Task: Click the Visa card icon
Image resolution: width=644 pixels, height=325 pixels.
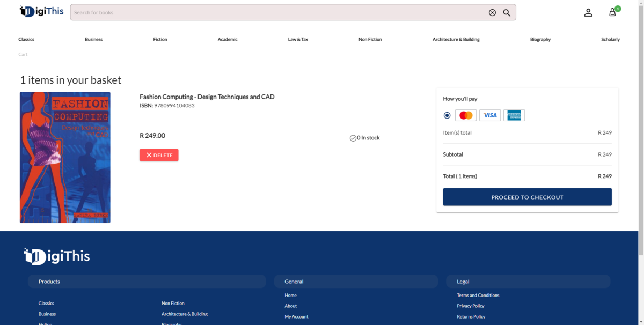Action: coord(490,115)
